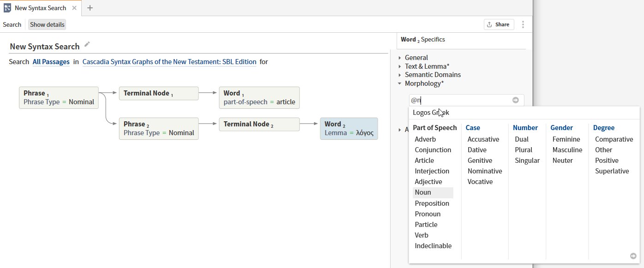The height and width of the screenshot is (268, 644).
Task: Click the Number column header
Action: pyautogui.click(x=525, y=128)
